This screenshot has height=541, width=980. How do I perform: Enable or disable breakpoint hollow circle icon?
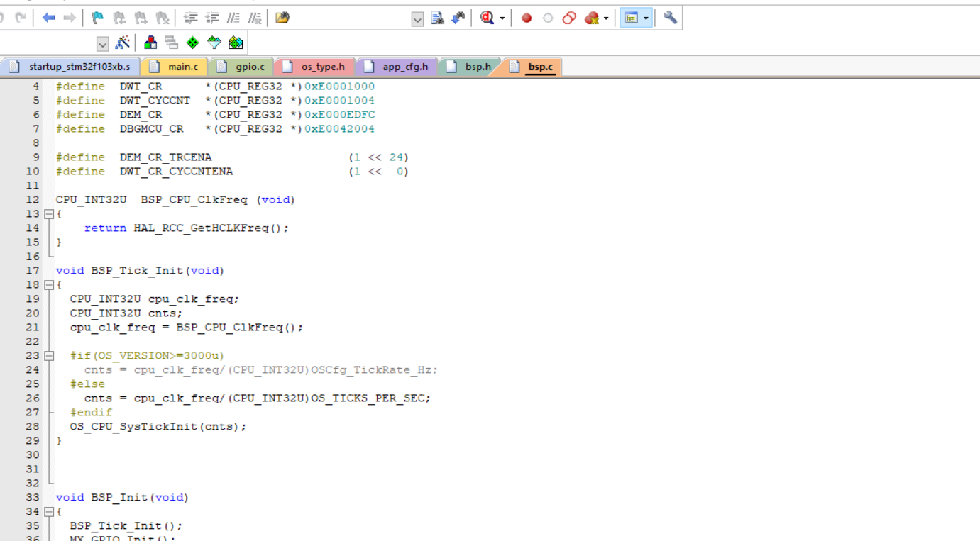click(x=548, y=18)
